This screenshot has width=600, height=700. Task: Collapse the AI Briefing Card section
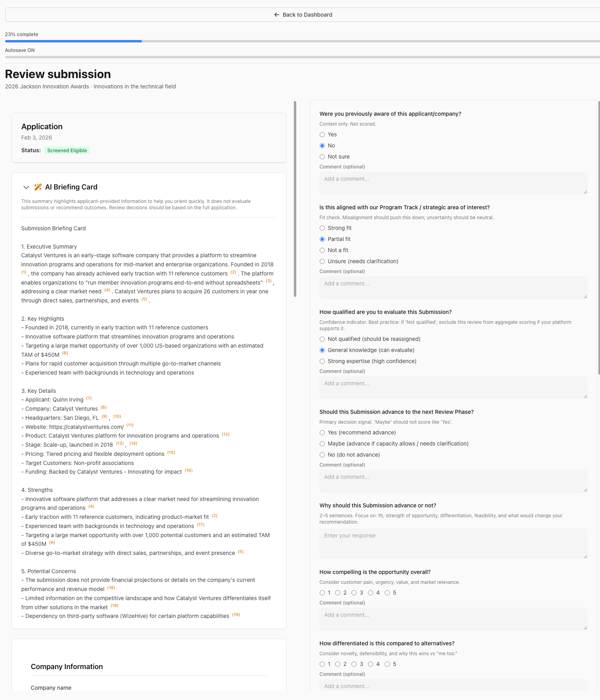coord(26,187)
